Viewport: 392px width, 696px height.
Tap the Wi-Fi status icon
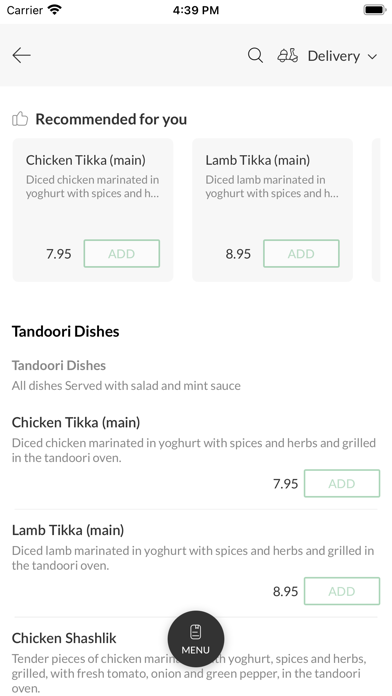55,10
